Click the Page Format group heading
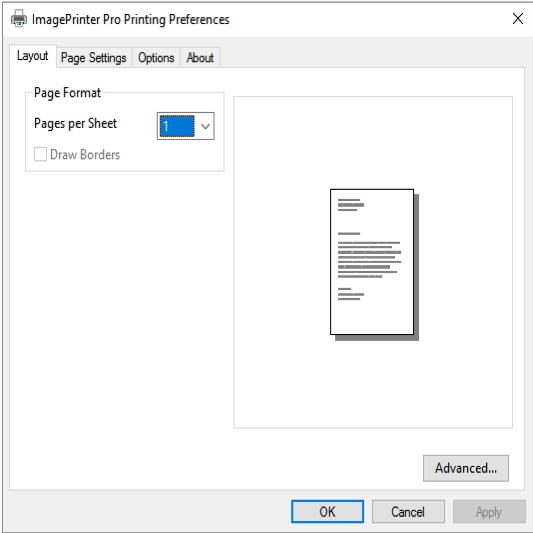Viewport: 533px width, 533px height. 67,93
